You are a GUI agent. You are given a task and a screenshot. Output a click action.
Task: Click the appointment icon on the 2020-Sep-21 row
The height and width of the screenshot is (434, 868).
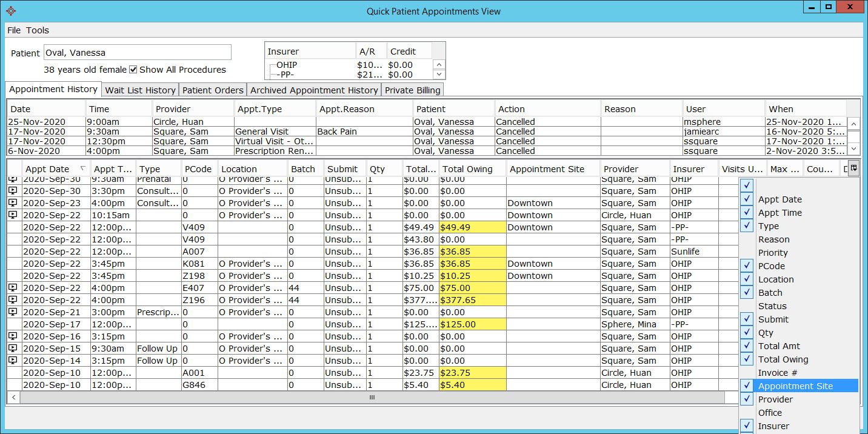(x=13, y=312)
